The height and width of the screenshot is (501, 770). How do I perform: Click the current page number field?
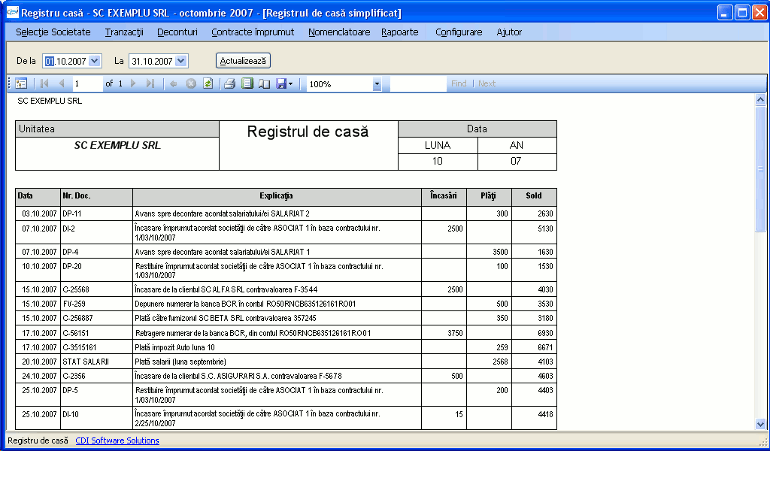point(87,84)
